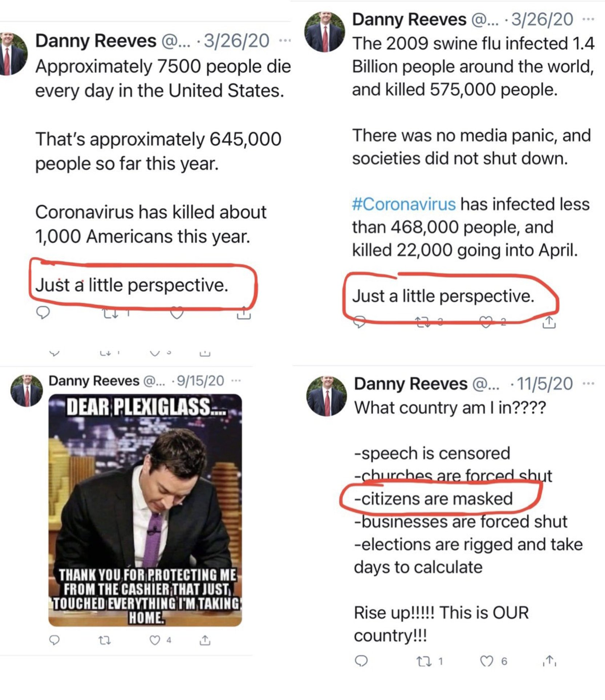Like the 'What country am I in' tweet
Viewport: 605px width, 700px height.
coord(486,661)
